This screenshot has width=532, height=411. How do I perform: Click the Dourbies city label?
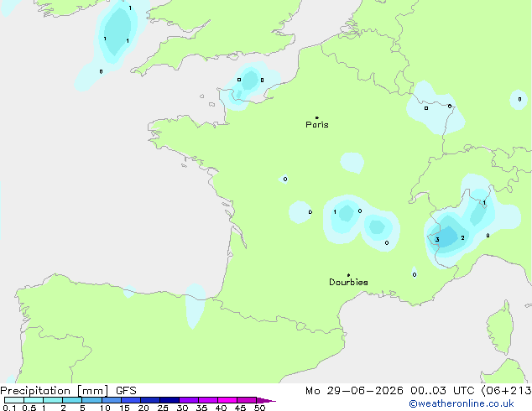[x=348, y=282]
